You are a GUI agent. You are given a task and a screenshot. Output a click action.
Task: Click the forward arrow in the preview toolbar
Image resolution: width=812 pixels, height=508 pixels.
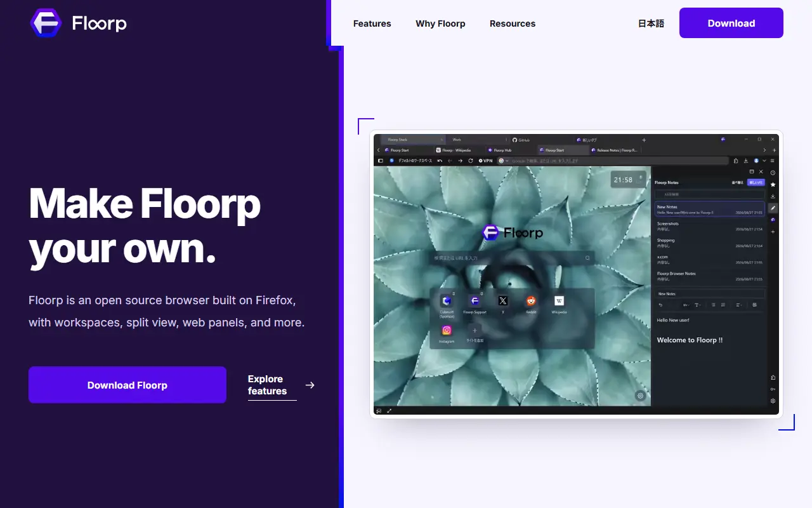click(x=461, y=161)
